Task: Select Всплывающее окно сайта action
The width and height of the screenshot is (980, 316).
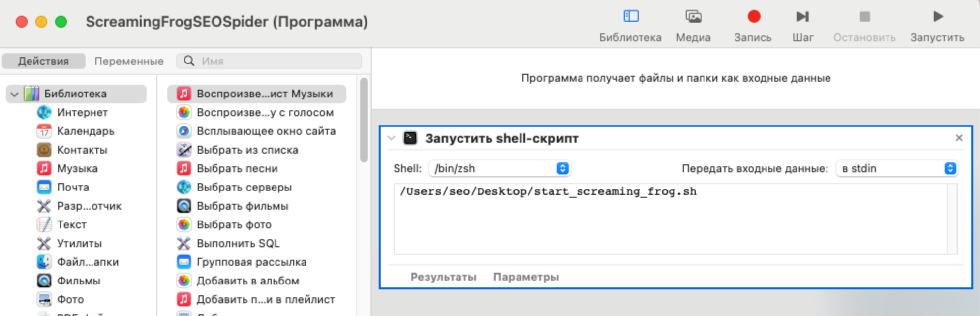Action: (x=266, y=131)
